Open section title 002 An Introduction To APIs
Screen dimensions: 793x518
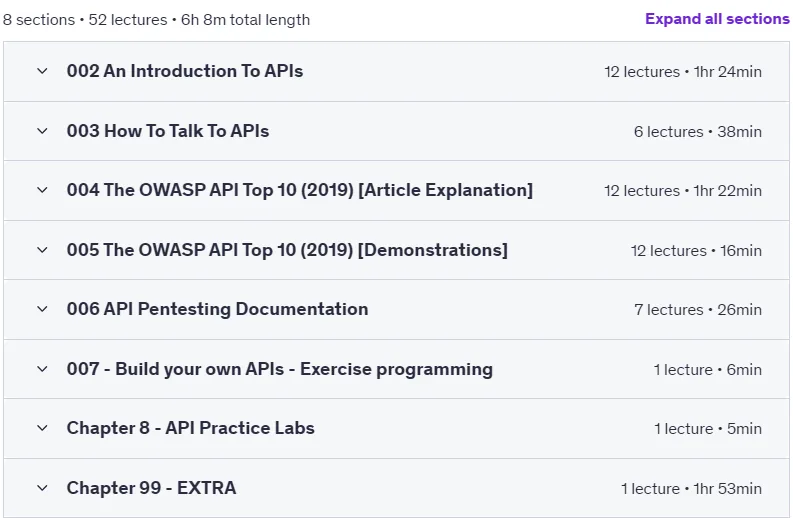[185, 71]
